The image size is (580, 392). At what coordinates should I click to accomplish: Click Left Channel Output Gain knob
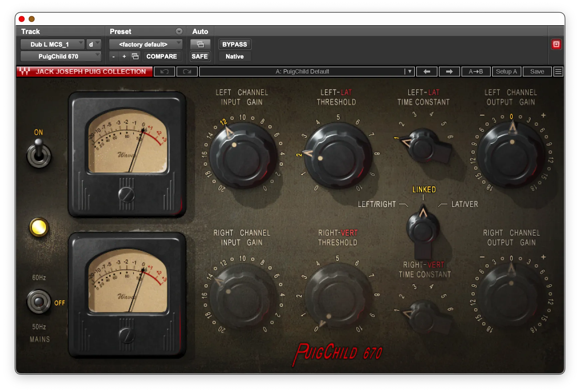coord(511,155)
